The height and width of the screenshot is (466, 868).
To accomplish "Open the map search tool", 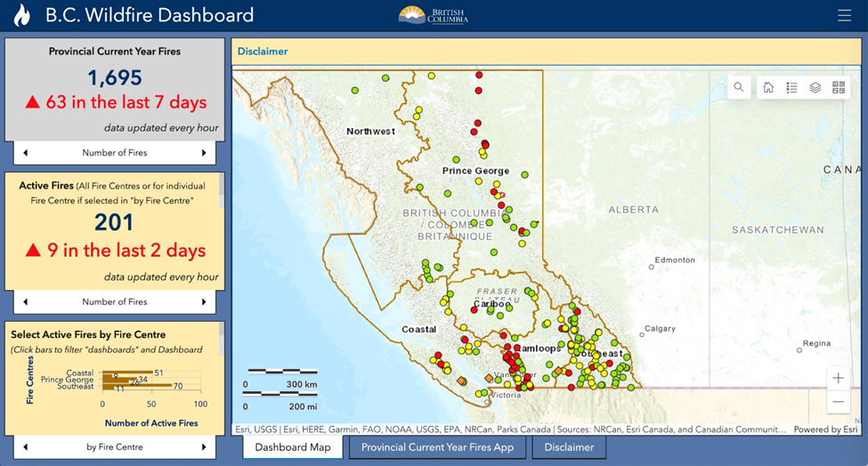I will pyautogui.click(x=739, y=87).
